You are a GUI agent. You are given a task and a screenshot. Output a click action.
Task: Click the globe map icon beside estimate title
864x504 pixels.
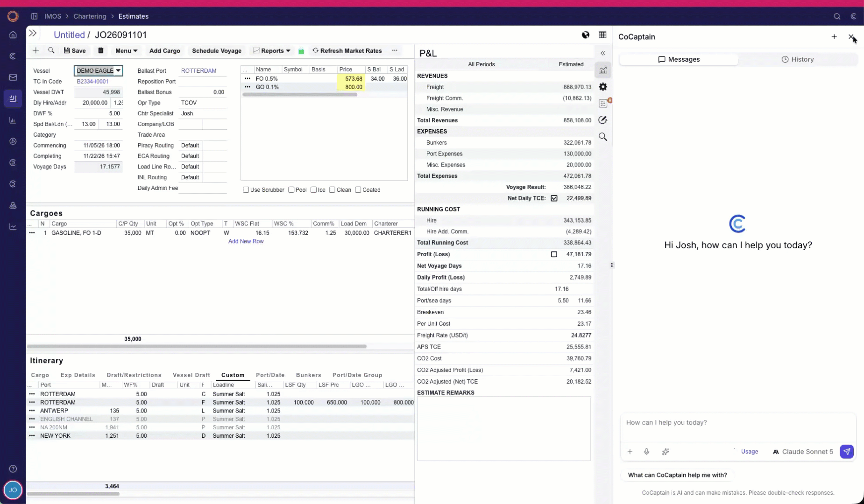point(586,35)
